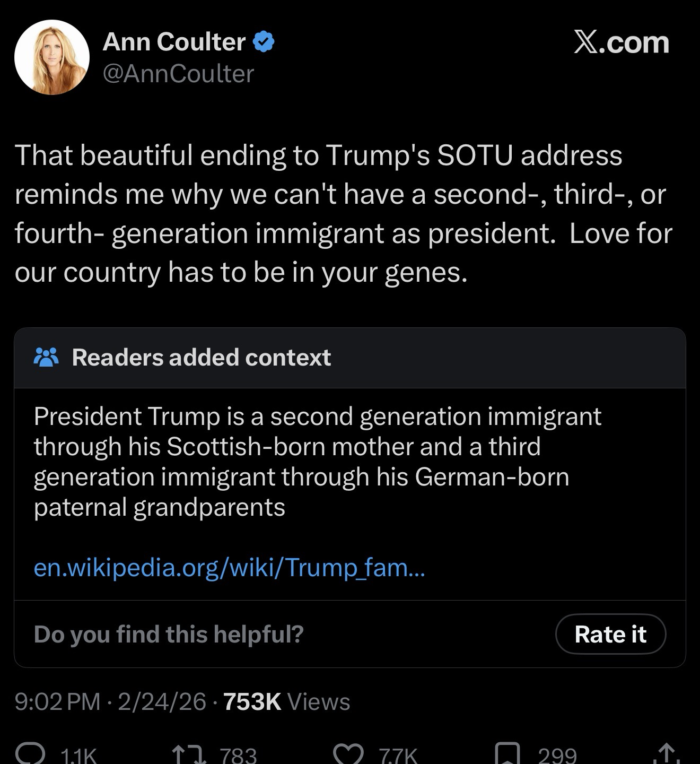Image resolution: width=700 pixels, height=764 pixels.
Task: Click the 783 repost count
Action: coord(238,756)
